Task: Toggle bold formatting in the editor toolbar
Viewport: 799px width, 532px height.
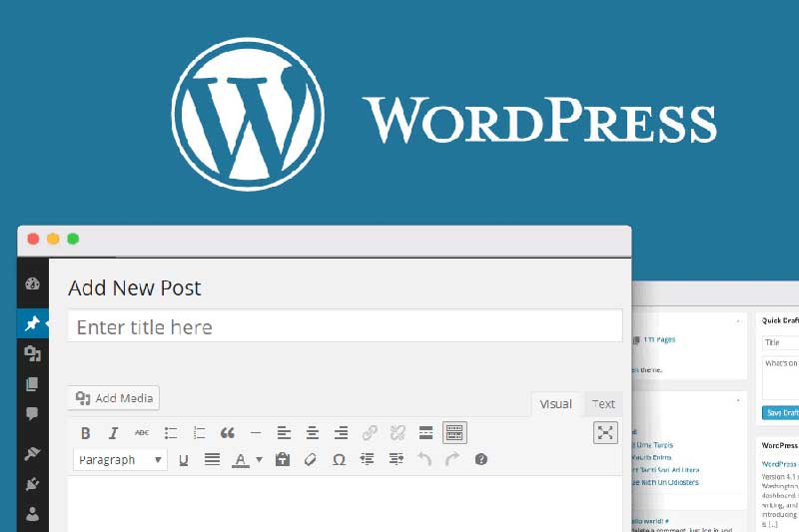Action: tap(85, 433)
